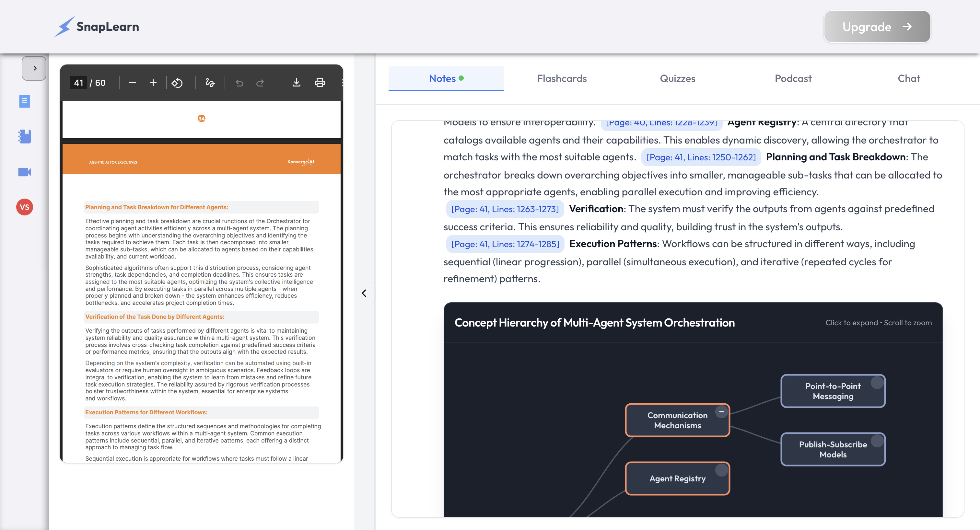Open citation Page 41, Lines 1263-1273
The height and width of the screenshot is (530, 980).
point(505,209)
